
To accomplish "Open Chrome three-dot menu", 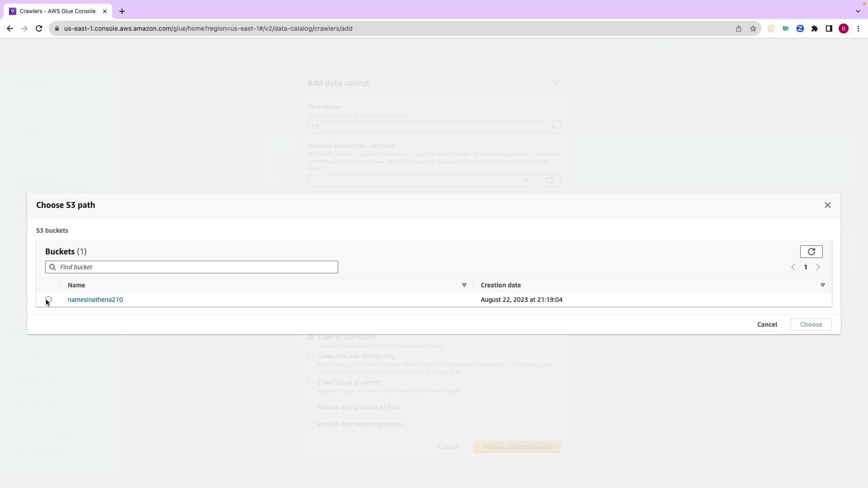I will (858, 28).
